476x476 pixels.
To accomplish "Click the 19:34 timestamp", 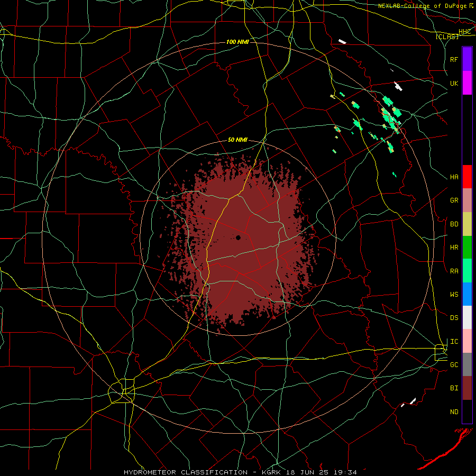I will (344, 472).
